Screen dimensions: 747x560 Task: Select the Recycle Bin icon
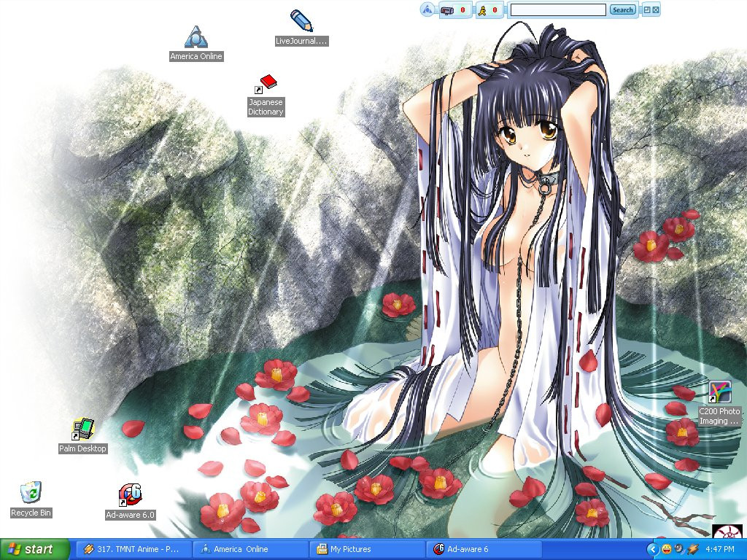point(31,492)
